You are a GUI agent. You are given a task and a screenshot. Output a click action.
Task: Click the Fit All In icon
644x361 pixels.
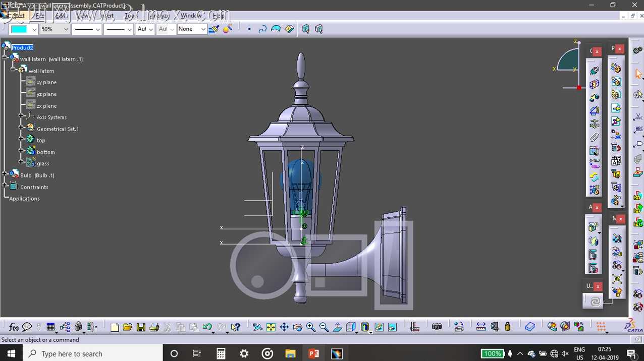[x=271, y=327]
